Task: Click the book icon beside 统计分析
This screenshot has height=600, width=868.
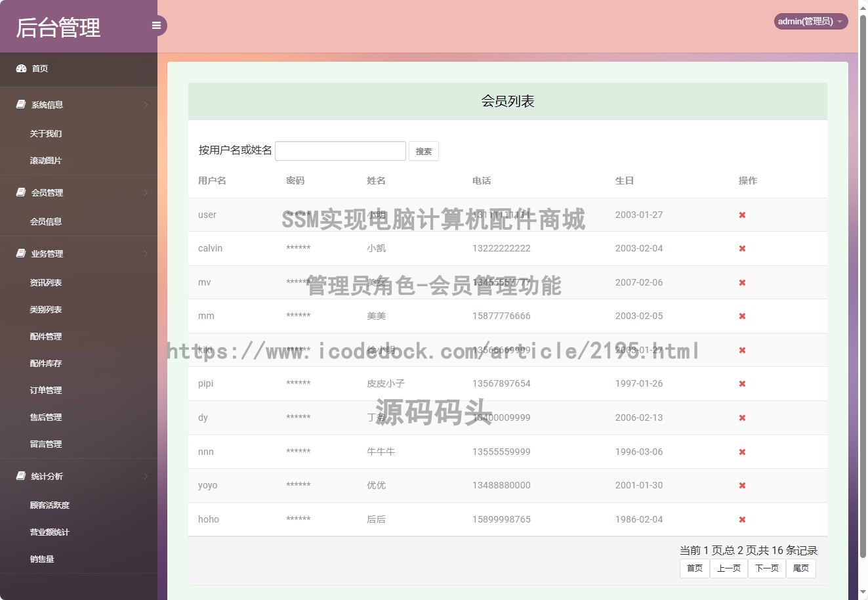Action: (21, 476)
